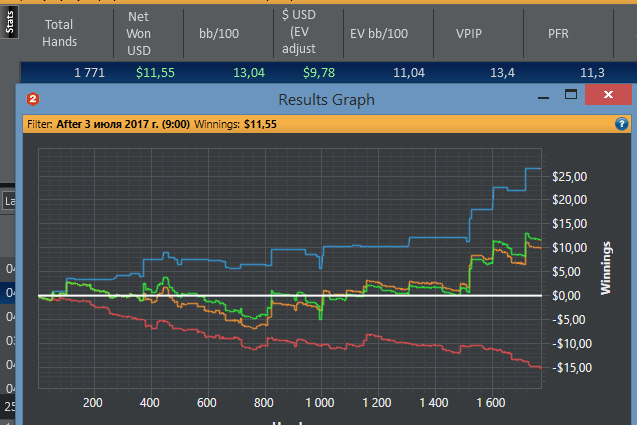The height and width of the screenshot is (425, 637).
Task: Click the 200 hands axis label
Action: (x=93, y=403)
